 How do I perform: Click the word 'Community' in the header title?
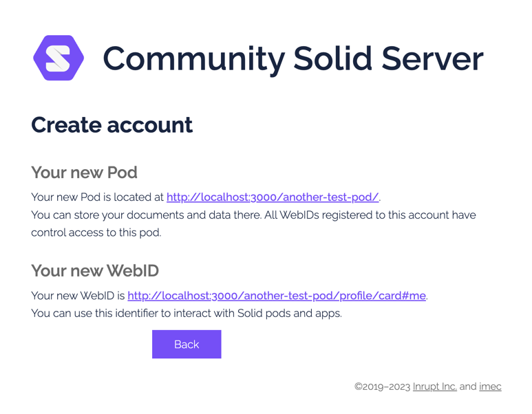[x=193, y=59]
